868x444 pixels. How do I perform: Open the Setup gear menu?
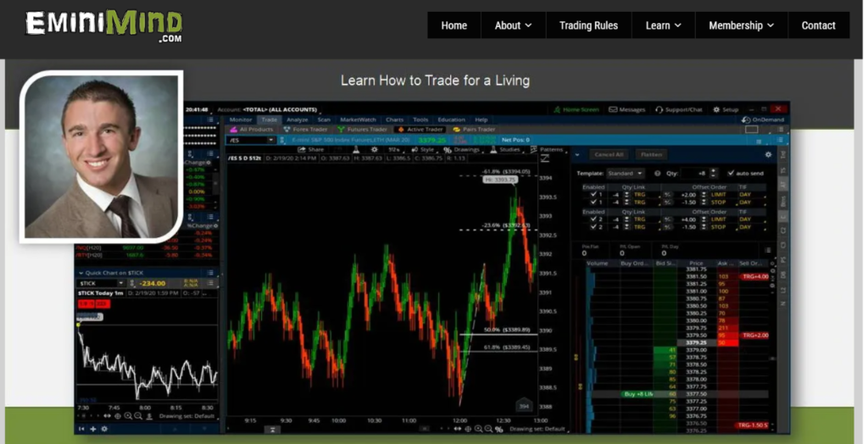coord(726,109)
